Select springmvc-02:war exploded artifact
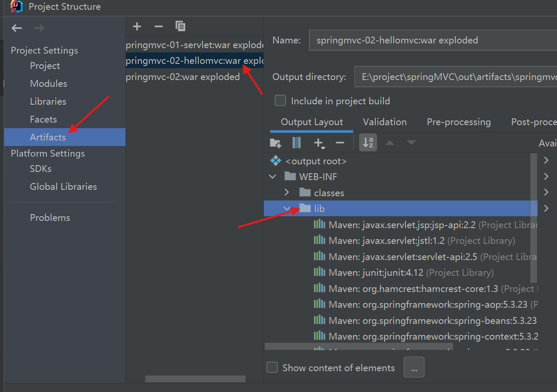557x392 pixels. 195,77
